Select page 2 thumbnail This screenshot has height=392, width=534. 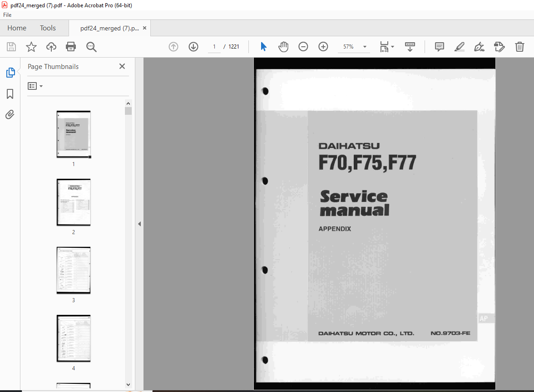point(74,202)
